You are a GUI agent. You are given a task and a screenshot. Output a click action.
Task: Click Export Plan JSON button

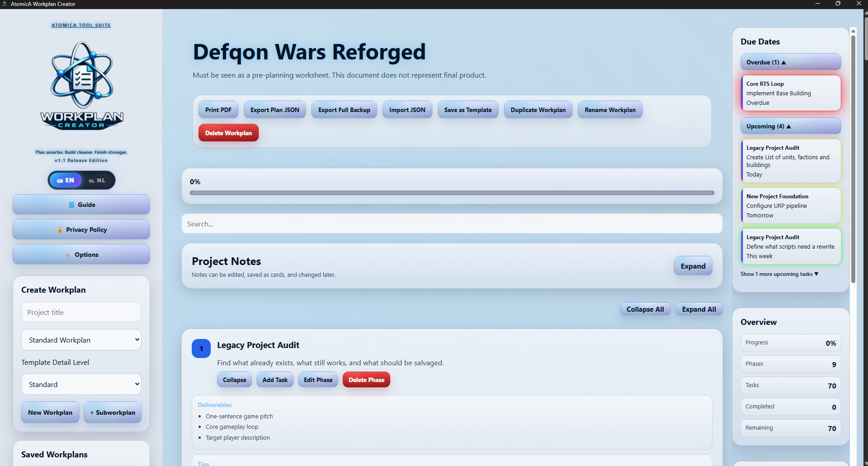[x=275, y=110]
